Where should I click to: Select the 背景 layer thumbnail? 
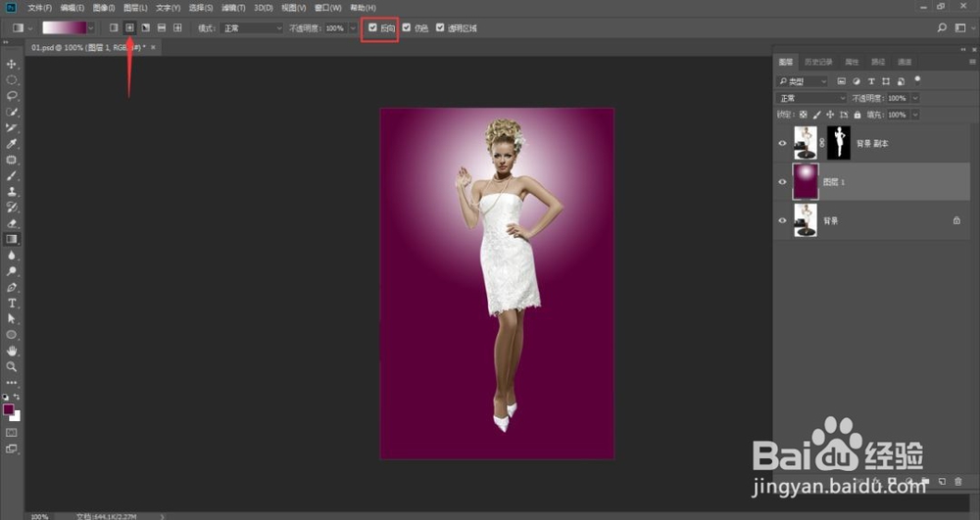point(806,221)
